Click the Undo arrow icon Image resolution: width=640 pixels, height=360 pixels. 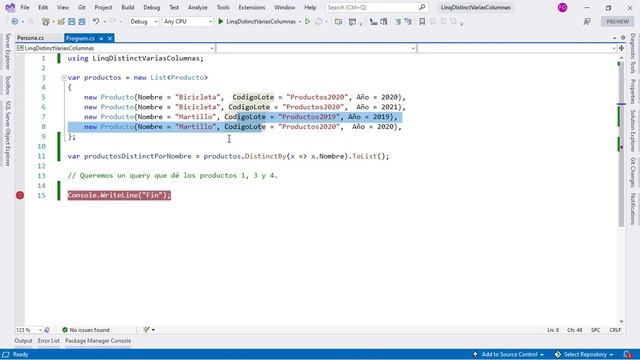point(96,22)
